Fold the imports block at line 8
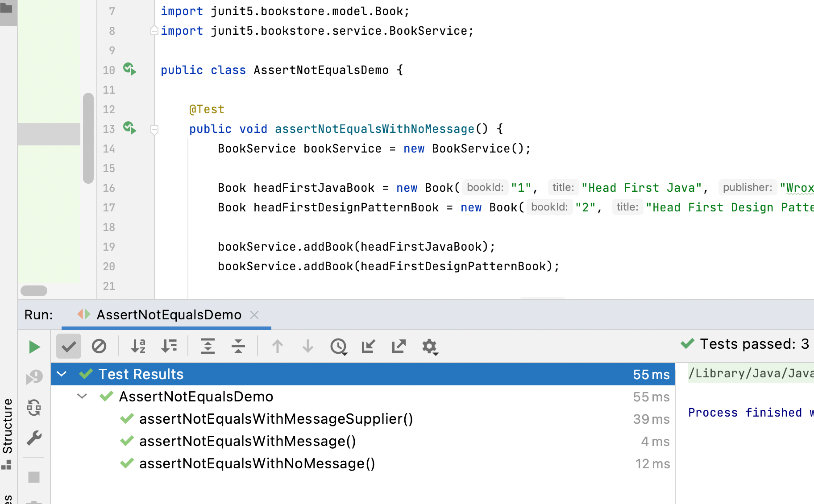 (154, 30)
